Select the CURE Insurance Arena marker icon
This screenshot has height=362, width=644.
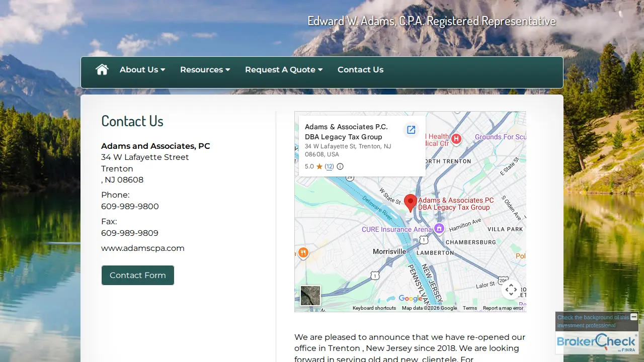pyautogui.click(x=439, y=229)
